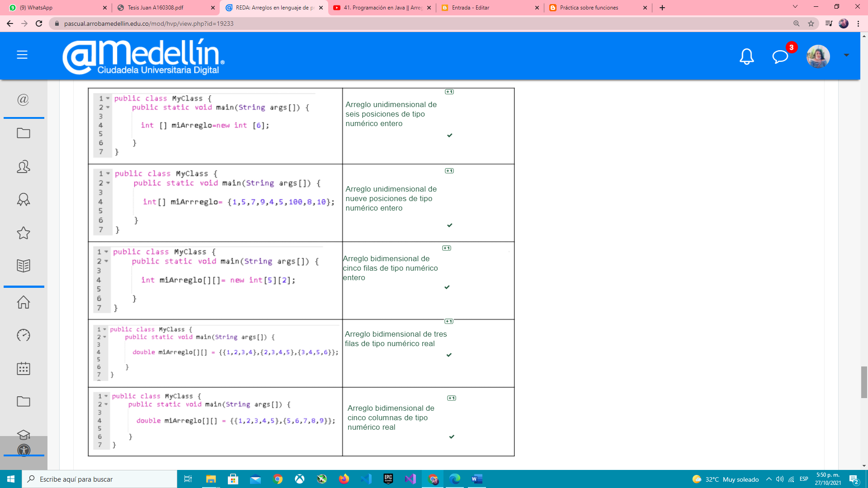Click the Windows search box

pos(99,479)
